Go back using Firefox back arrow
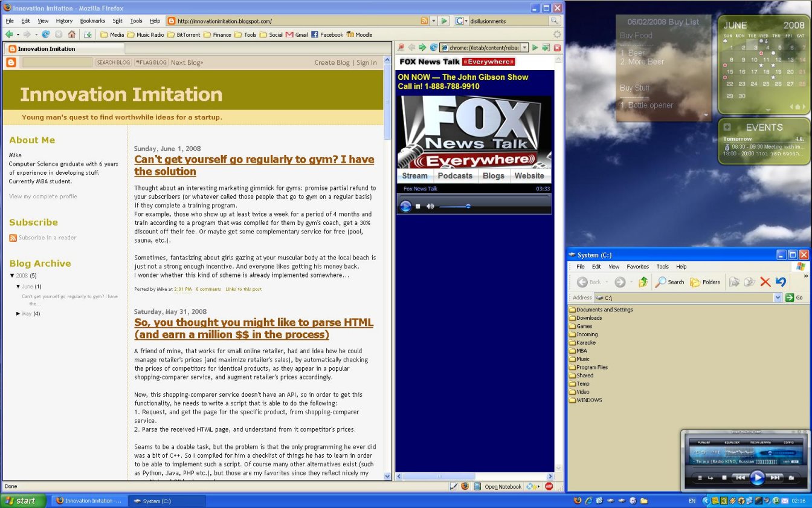The image size is (812, 508). click(10, 34)
